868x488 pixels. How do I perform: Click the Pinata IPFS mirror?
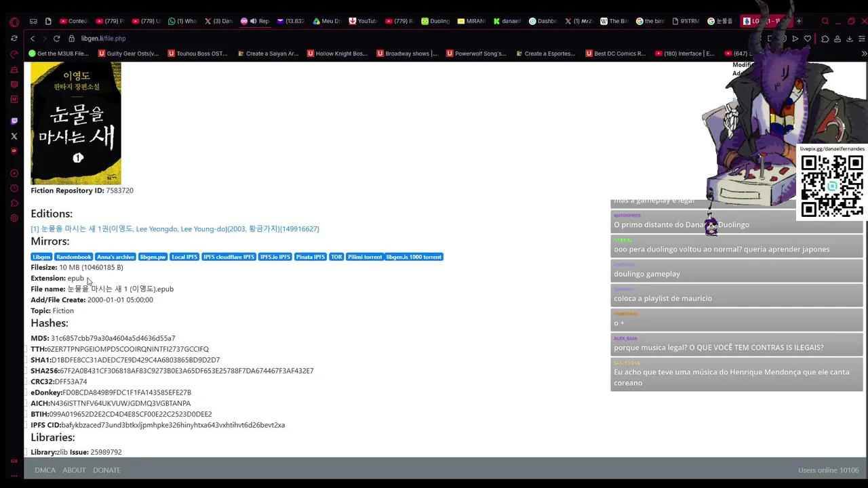coord(311,257)
